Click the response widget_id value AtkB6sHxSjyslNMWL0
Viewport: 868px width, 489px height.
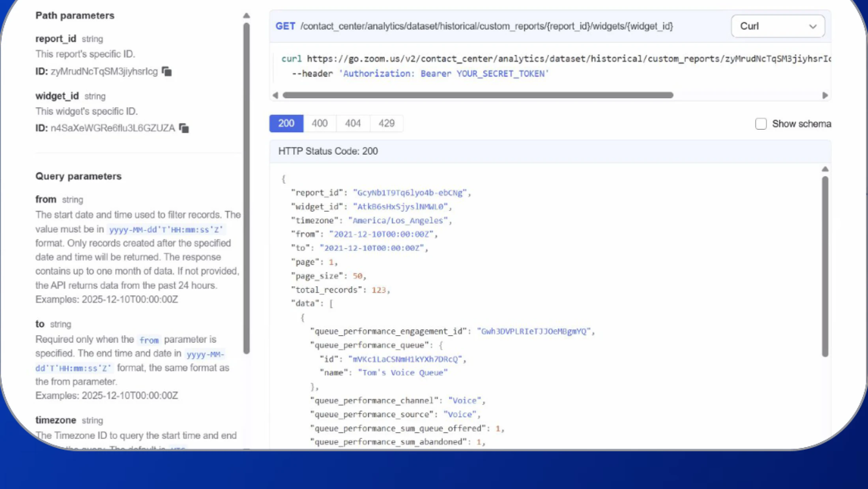tap(400, 207)
